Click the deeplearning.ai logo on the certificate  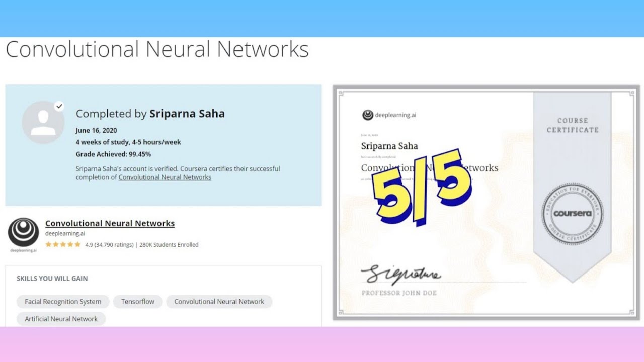(389, 115)
